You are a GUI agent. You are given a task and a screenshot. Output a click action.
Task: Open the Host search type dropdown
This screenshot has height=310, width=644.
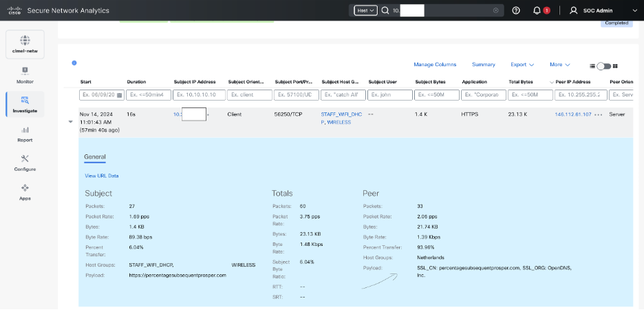(x=364, y=10)
